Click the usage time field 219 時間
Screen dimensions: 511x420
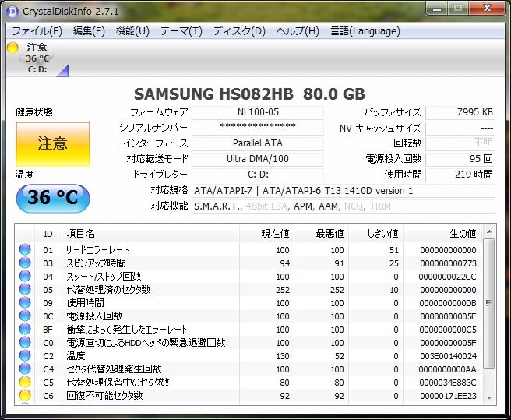coord(460,175)
